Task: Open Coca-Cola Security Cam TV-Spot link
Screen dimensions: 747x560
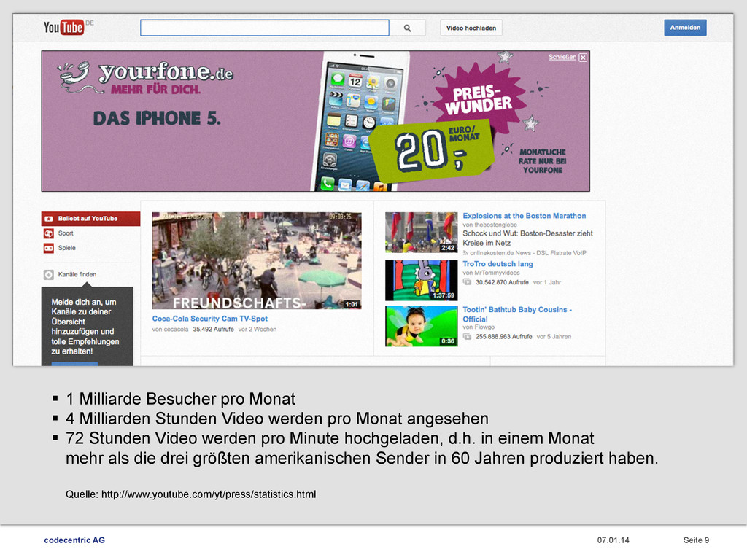Action: pos(209,319)
